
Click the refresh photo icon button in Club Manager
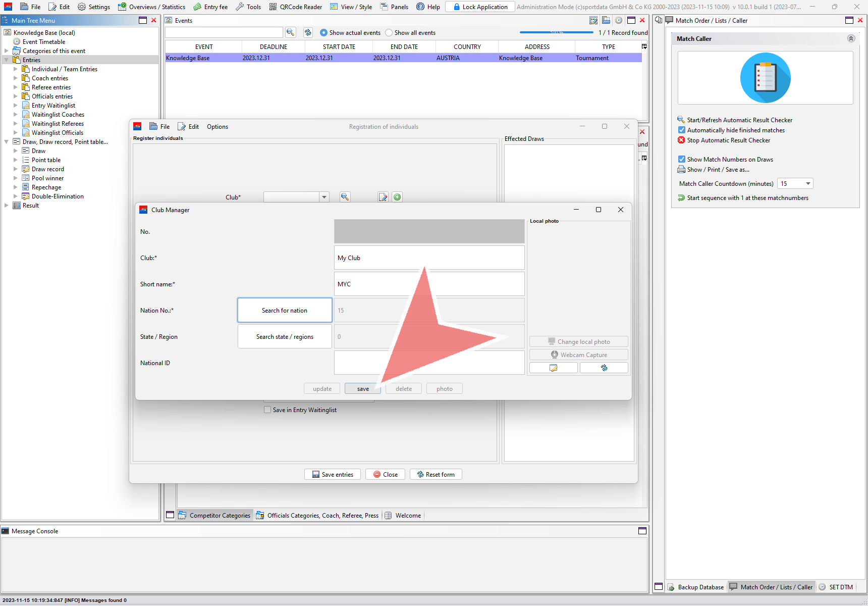click(604, 368)
